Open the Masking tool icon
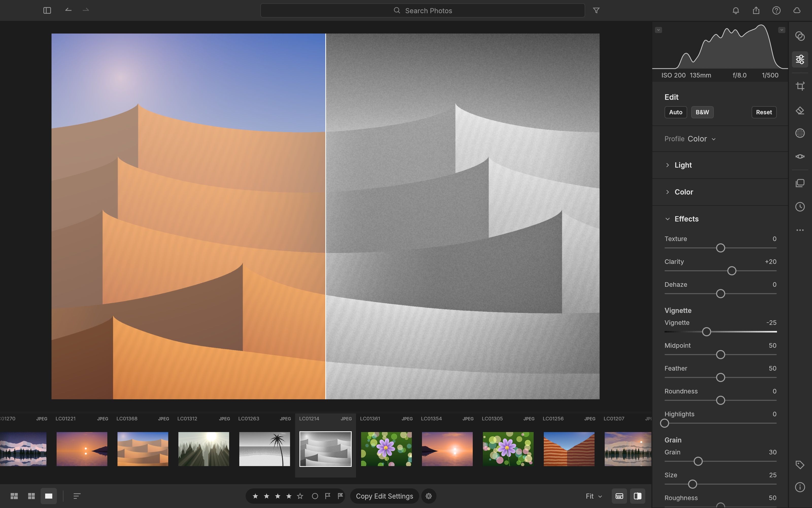This screenshot has height=508, width=812. pyautogui.click(x=800, y=133)
